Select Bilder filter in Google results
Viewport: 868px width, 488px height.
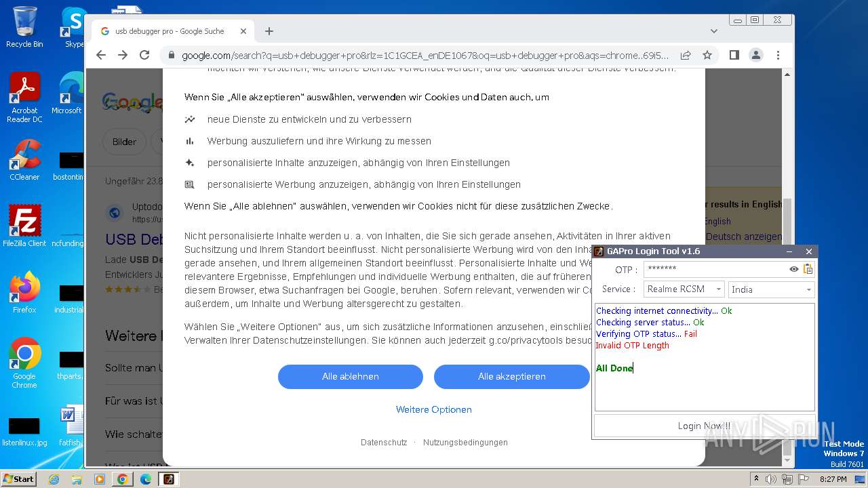124,142
